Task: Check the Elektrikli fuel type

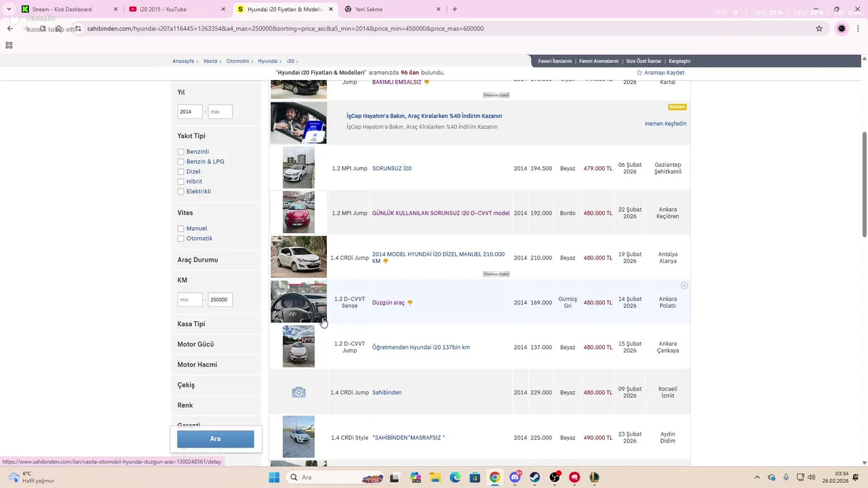Action: pyautogui.click(x=180, y=192)
